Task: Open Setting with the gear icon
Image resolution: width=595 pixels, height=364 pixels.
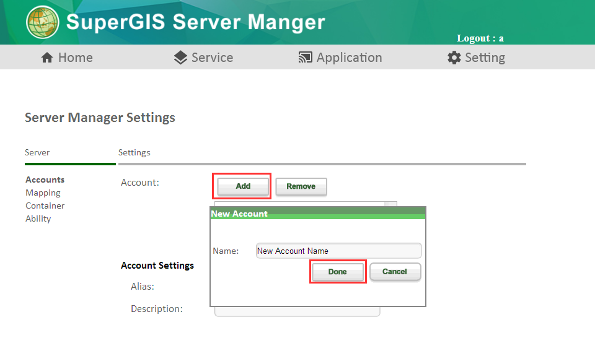Action: click(454, 58)
